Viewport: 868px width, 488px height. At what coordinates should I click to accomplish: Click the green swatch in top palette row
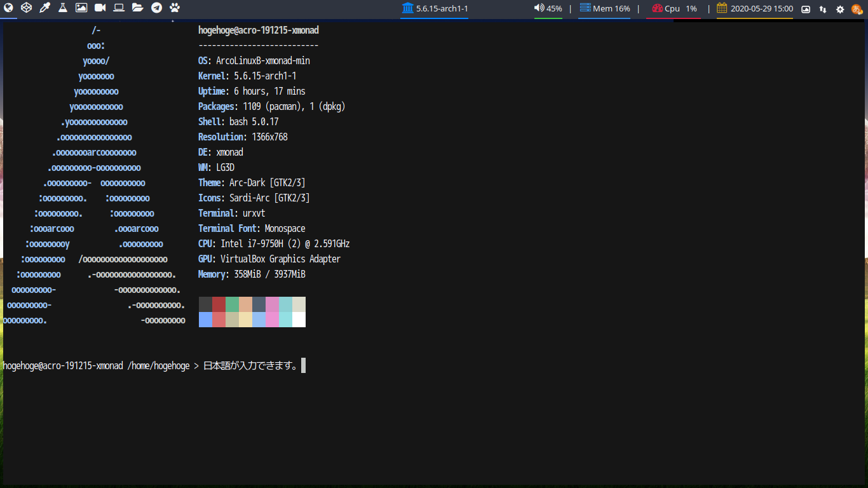pyautogui.click(x=232, y=304)
